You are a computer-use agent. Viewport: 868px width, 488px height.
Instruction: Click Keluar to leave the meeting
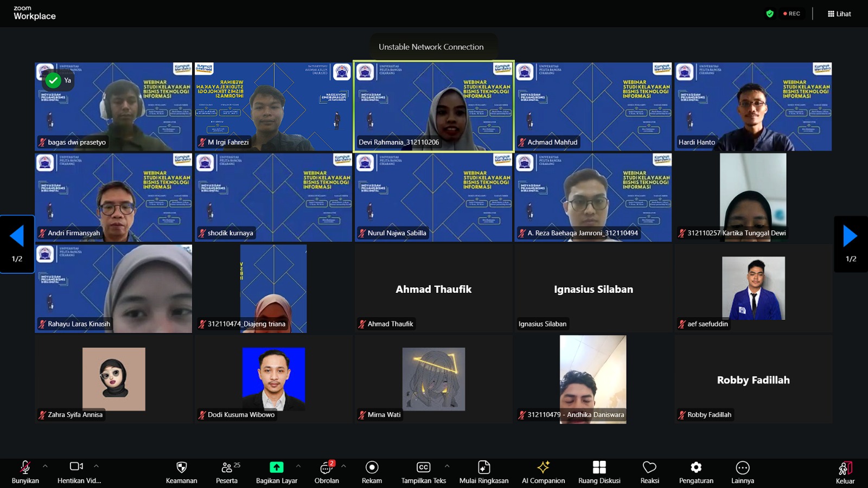tap(845, 470)
